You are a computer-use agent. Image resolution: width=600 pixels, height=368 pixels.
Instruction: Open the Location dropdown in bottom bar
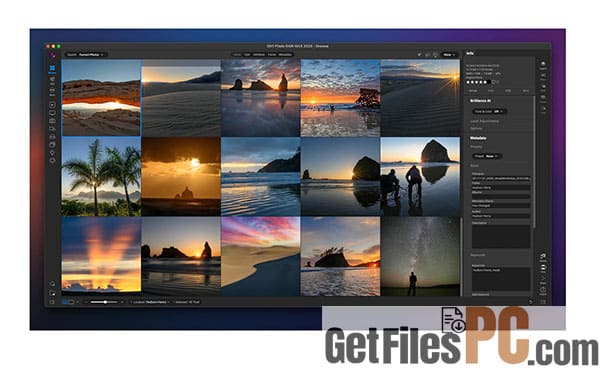[150, 302]
